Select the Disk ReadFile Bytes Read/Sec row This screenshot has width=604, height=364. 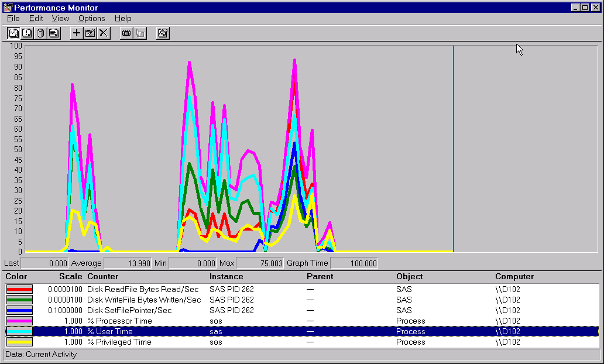pos(142,289)
